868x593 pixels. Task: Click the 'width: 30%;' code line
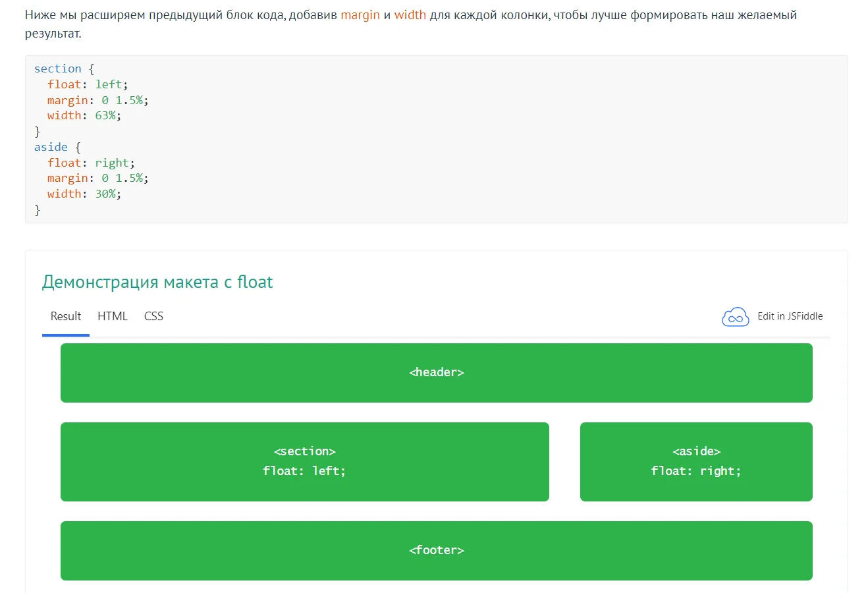tap(84, 194)
